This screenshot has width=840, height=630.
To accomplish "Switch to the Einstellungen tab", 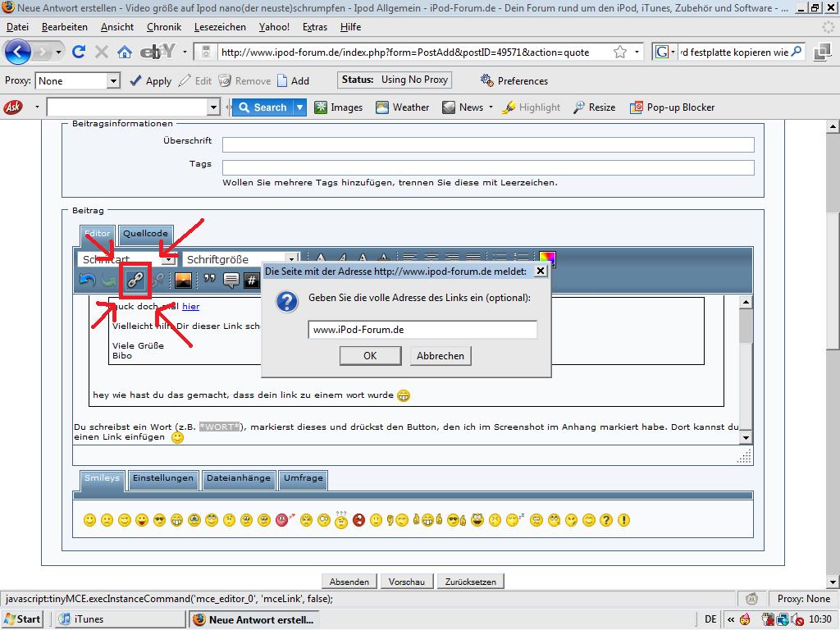I will [163, 478].
